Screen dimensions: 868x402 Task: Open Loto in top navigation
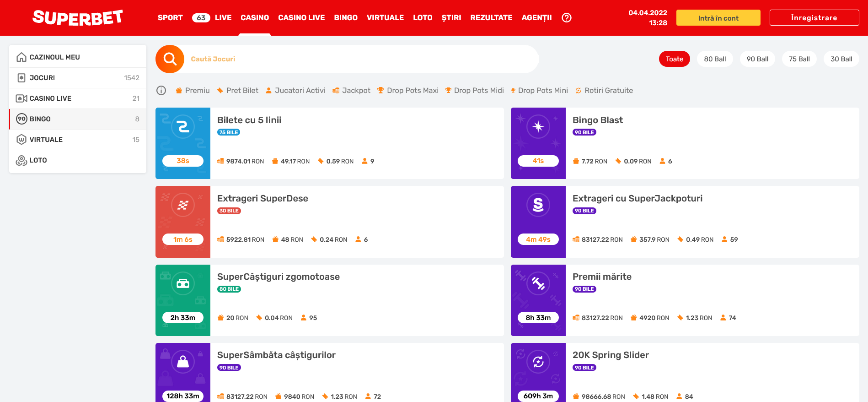423,18
